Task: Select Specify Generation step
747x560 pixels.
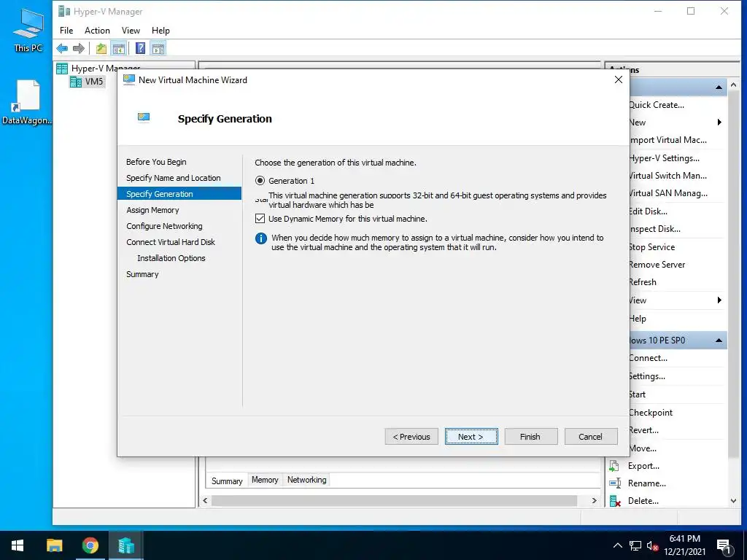Action: [x=179, y=194]
